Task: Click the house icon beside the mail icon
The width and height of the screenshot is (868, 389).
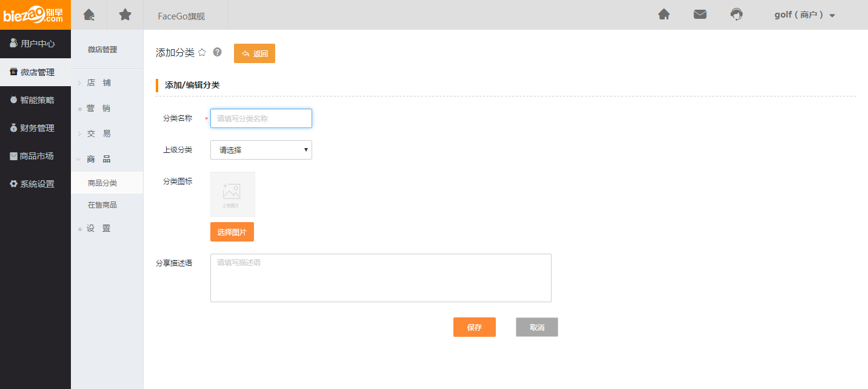Action: point(664,15)
